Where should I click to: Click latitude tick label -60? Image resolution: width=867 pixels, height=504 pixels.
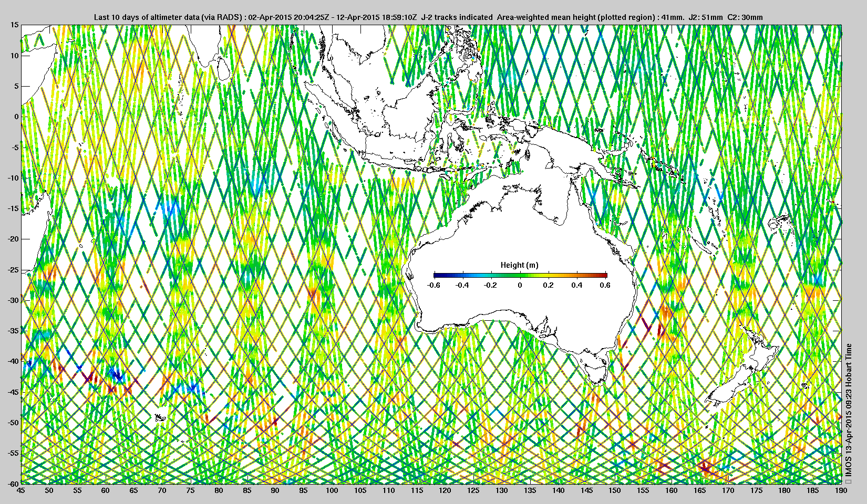pyautogui.click(x=12, y=483)
